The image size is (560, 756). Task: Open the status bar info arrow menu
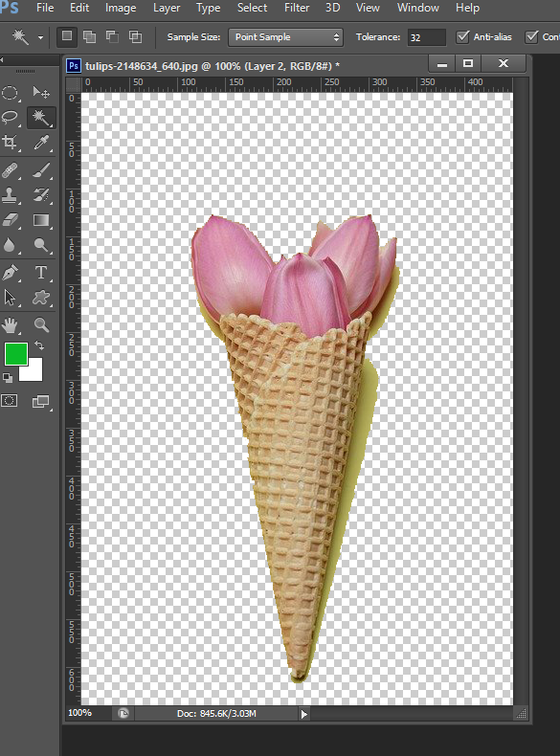(303, 714)
